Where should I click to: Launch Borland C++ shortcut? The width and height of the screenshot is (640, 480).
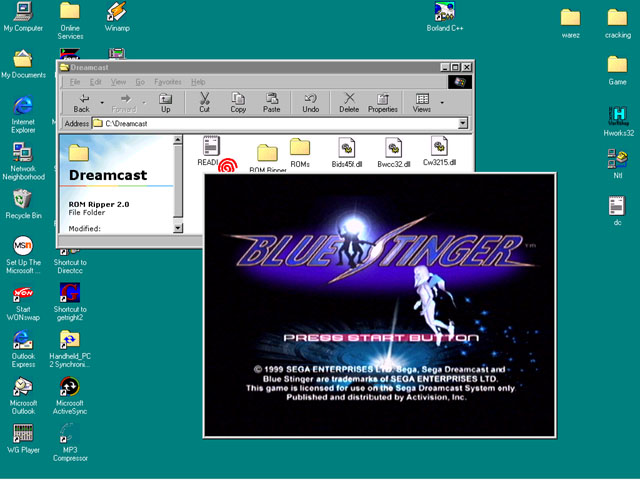pos(444,17)
